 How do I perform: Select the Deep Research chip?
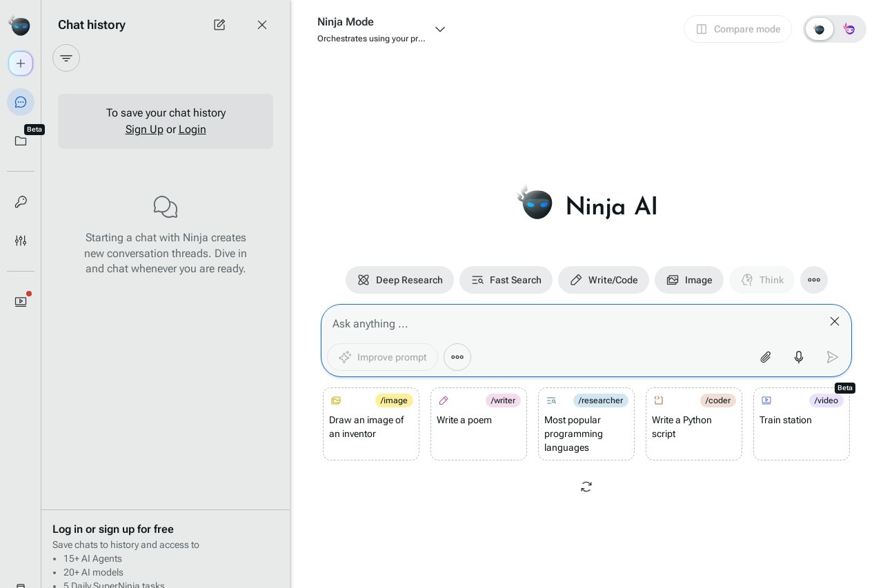click(x=399, y=280)
